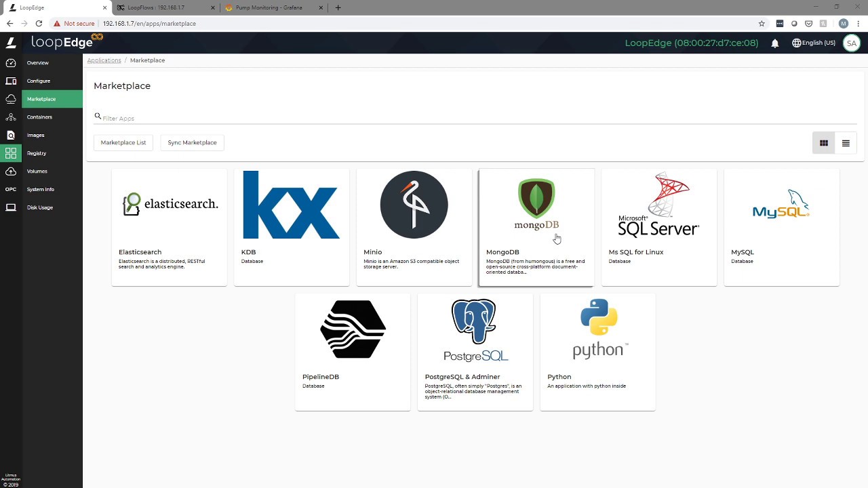Click the notification bell icon
This screenshot has width=868, height=488.
[x=774, y=43]
